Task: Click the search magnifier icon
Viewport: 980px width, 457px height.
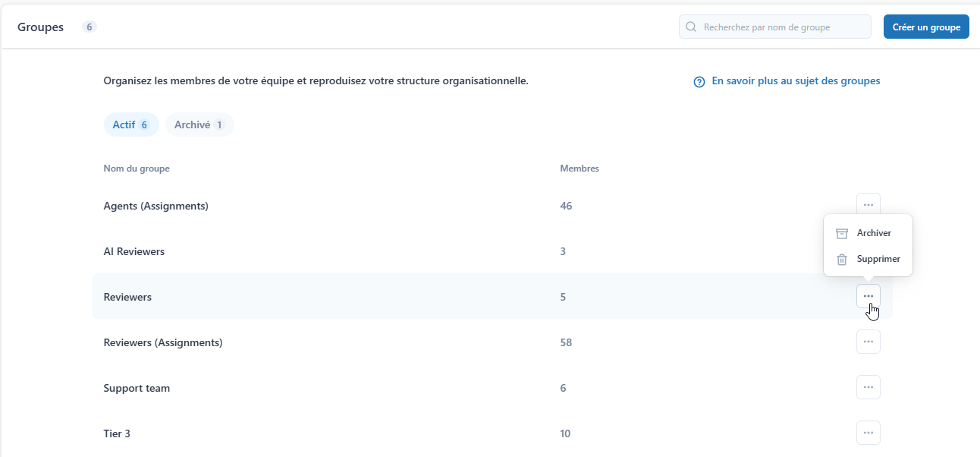Action: point(691,27)
